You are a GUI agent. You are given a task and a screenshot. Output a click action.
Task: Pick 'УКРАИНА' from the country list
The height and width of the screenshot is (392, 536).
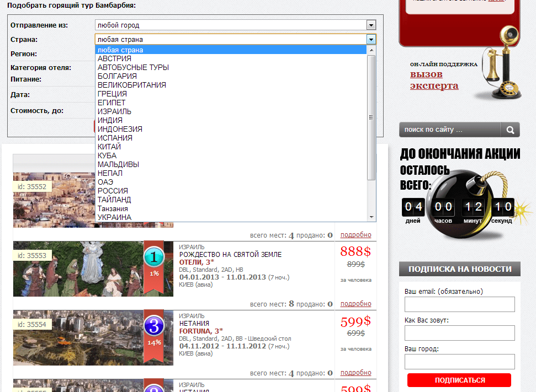pyautogui.click(x=231, y=218)
